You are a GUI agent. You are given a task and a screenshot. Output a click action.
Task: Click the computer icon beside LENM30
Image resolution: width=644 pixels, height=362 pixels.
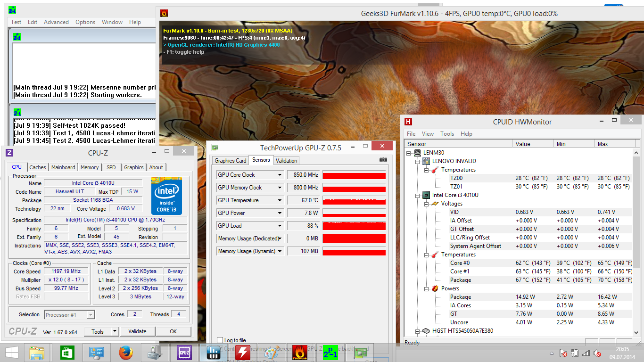417,153
